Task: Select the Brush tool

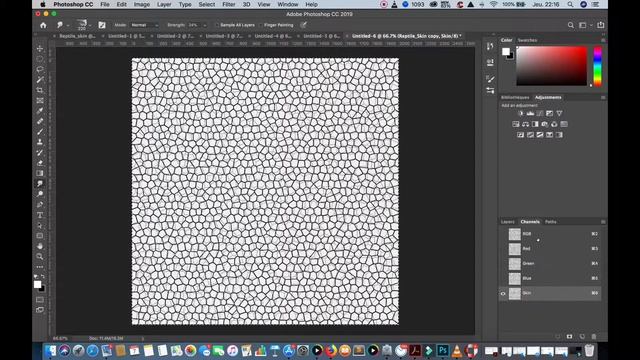Action: [40, 132]
